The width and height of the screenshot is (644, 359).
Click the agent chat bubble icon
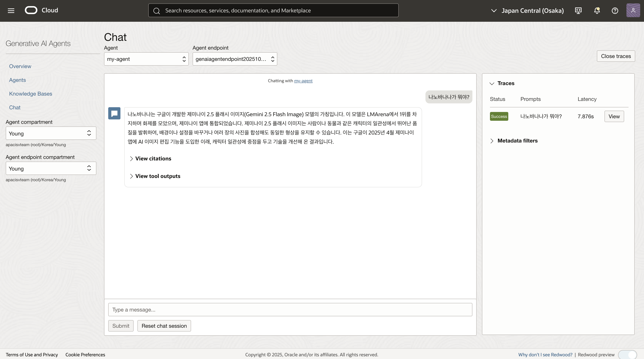click(114, 113)
